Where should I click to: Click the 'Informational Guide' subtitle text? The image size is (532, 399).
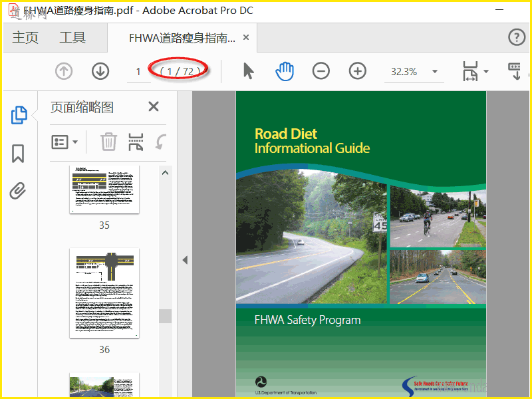(x=312, y=148)
